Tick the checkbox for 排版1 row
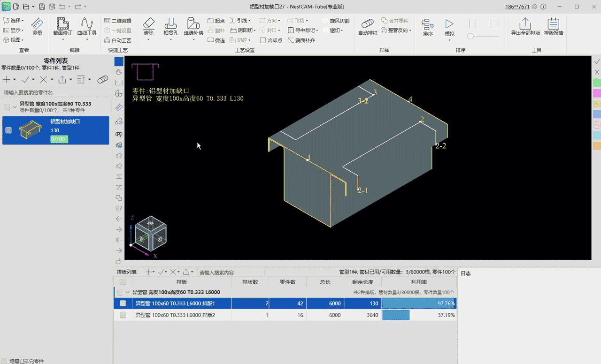 click(x=123, y=303)
